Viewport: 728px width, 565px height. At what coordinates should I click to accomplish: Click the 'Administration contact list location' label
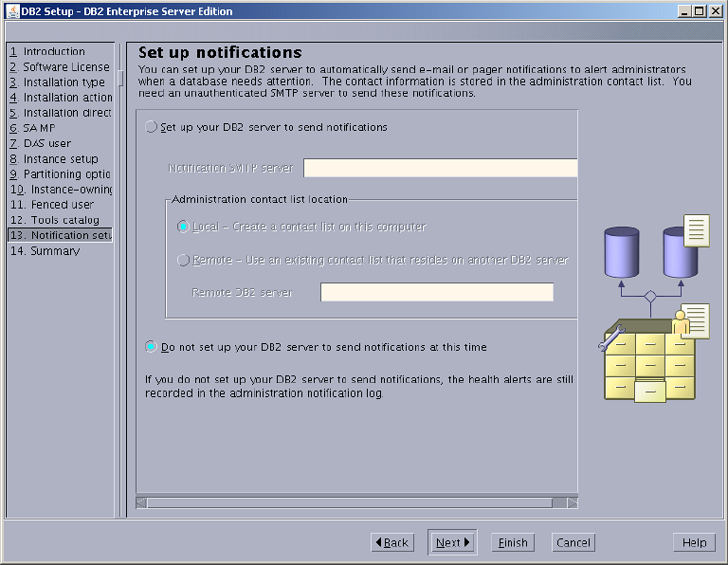(x=260, y=199)
